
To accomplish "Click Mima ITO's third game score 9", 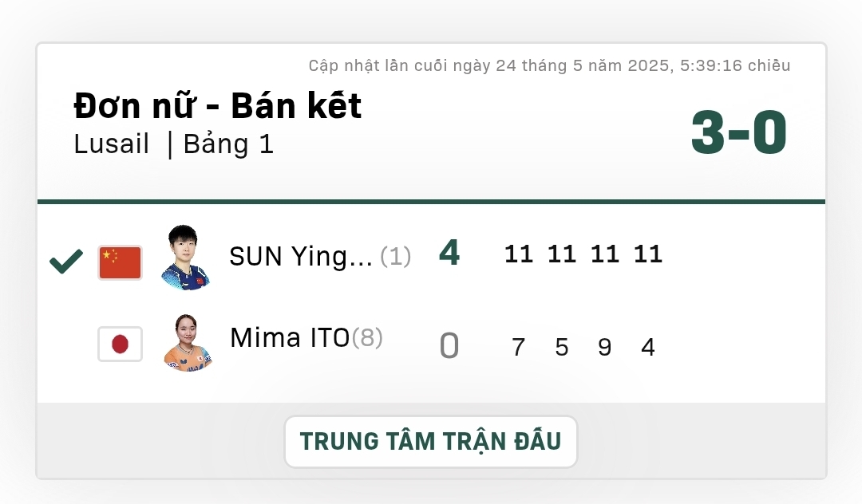I will [x=605, y=347].
